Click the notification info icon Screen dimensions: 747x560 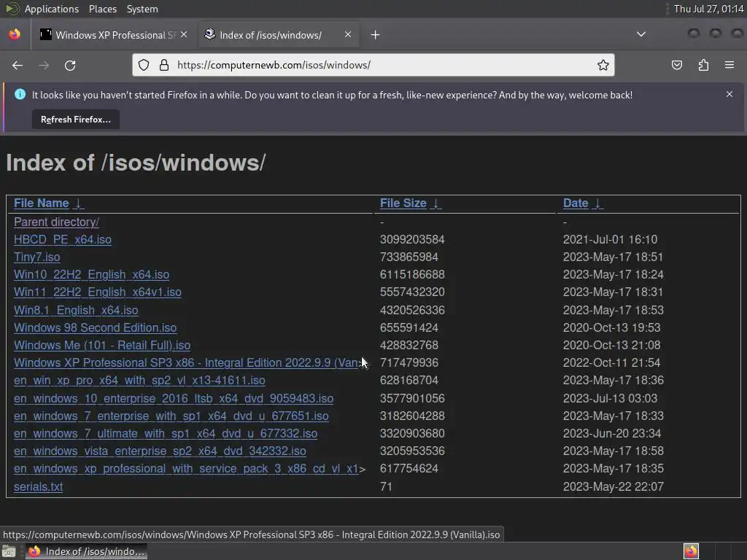pyautogui.click(x=20, y=94)
